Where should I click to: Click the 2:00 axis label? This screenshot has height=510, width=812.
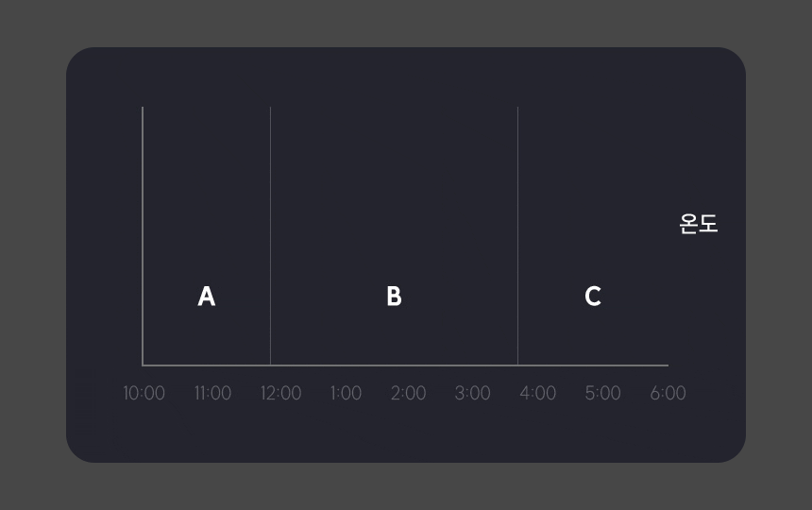coord(408,393)
